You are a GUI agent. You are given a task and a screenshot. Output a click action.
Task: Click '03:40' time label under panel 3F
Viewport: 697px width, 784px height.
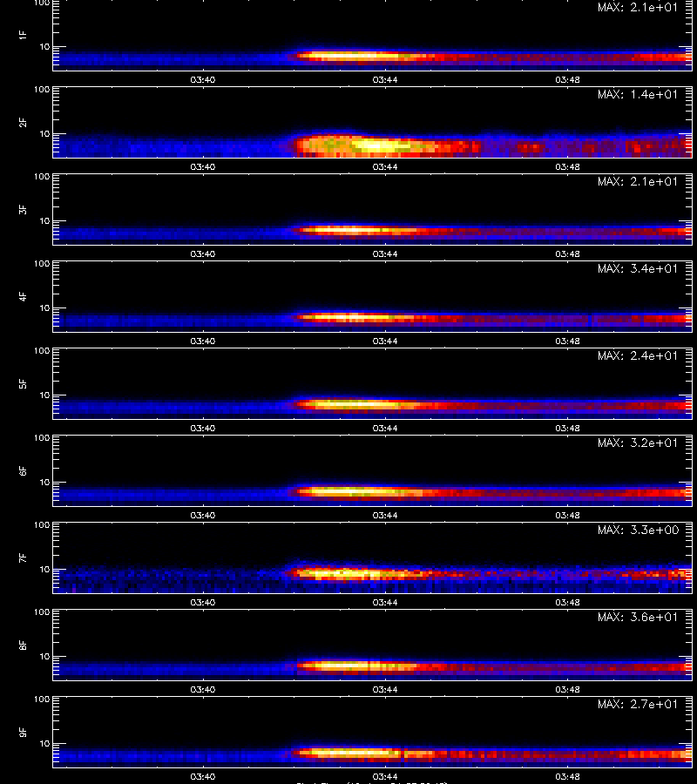(202, 254)
